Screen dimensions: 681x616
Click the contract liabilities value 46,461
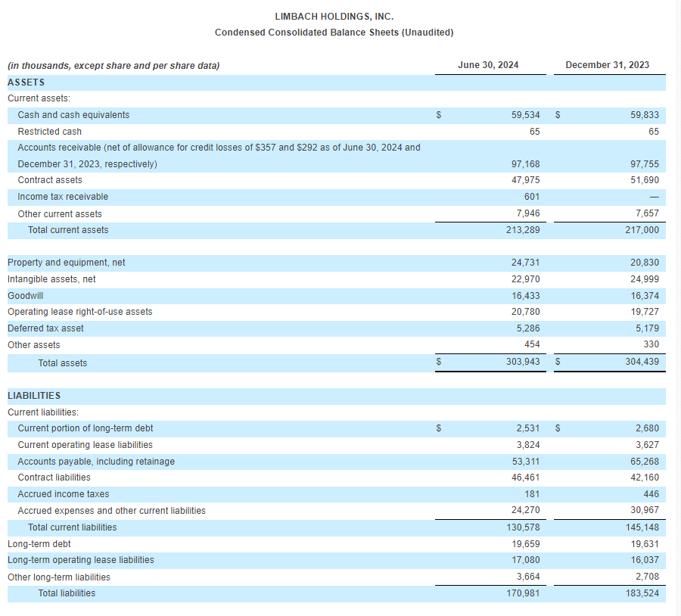(526, 478)
